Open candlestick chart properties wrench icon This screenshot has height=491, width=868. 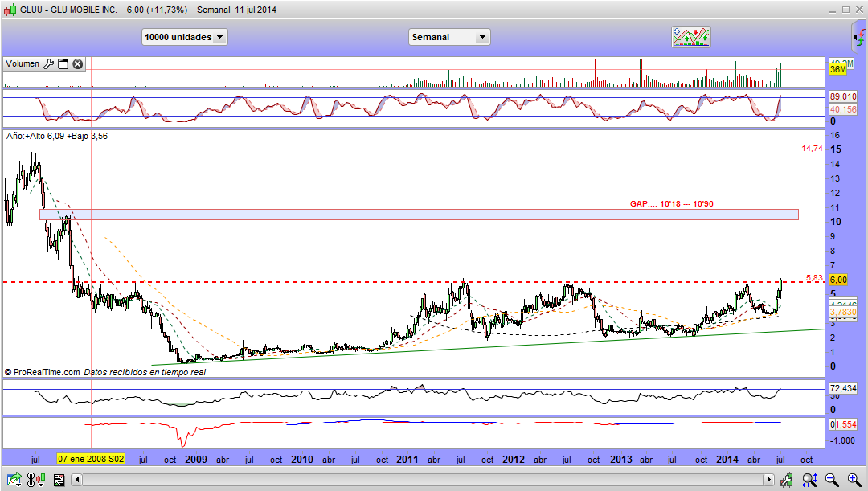click(x=786, y=480)
